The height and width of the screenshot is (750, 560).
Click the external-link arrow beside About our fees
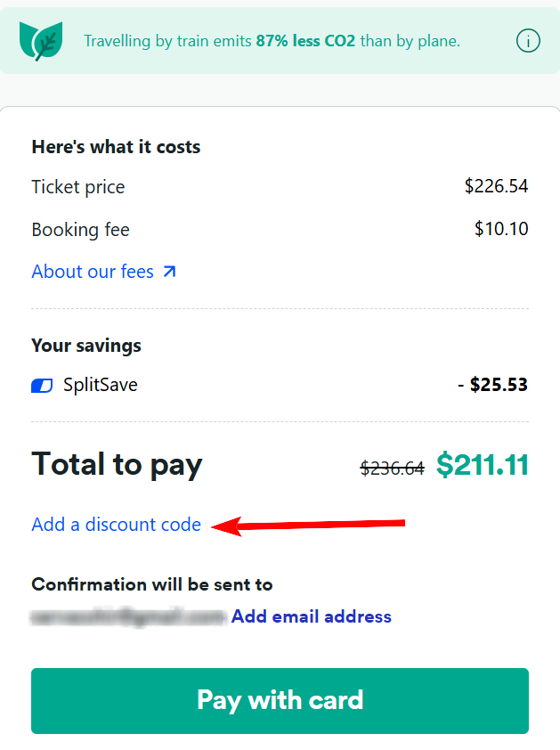coord(171,269)
